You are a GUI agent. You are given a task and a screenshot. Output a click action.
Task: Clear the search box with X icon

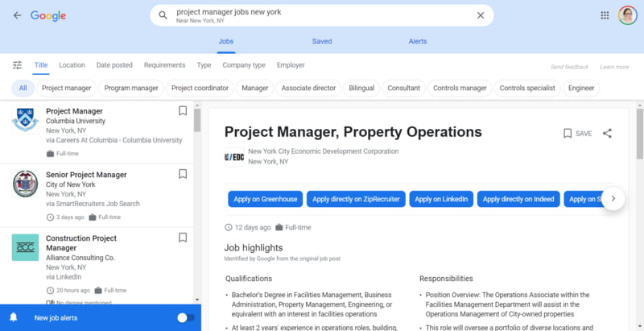click(480, 15)
